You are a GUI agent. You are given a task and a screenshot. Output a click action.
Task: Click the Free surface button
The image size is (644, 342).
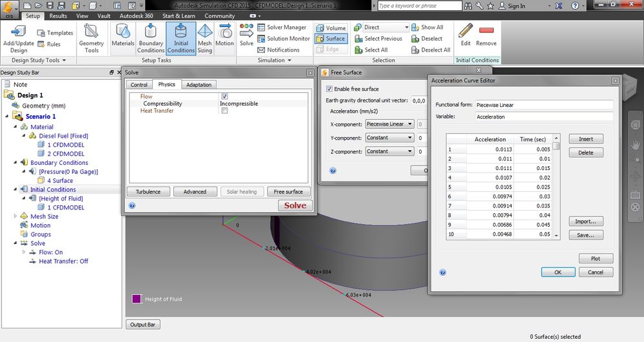coord(288,192)
